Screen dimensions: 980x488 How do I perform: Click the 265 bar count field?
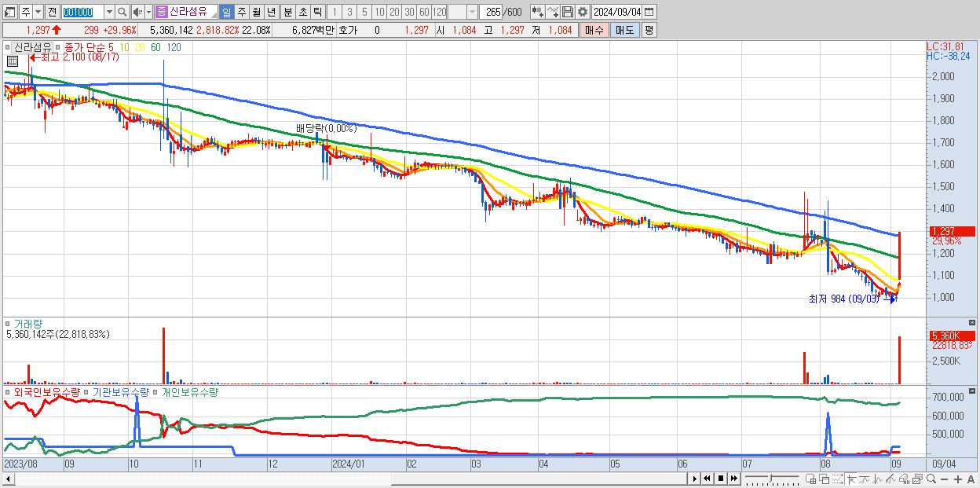pos(491,13)
